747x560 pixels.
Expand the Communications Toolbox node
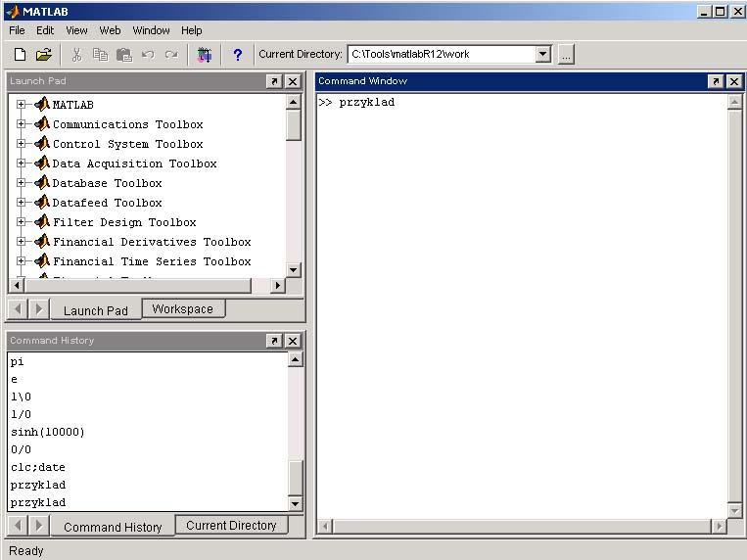[21, 124]
